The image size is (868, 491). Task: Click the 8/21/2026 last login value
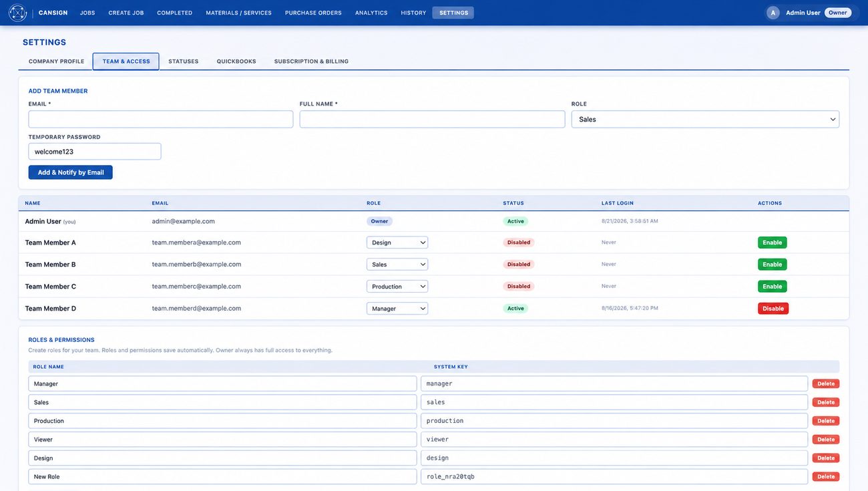coord(630,221)
